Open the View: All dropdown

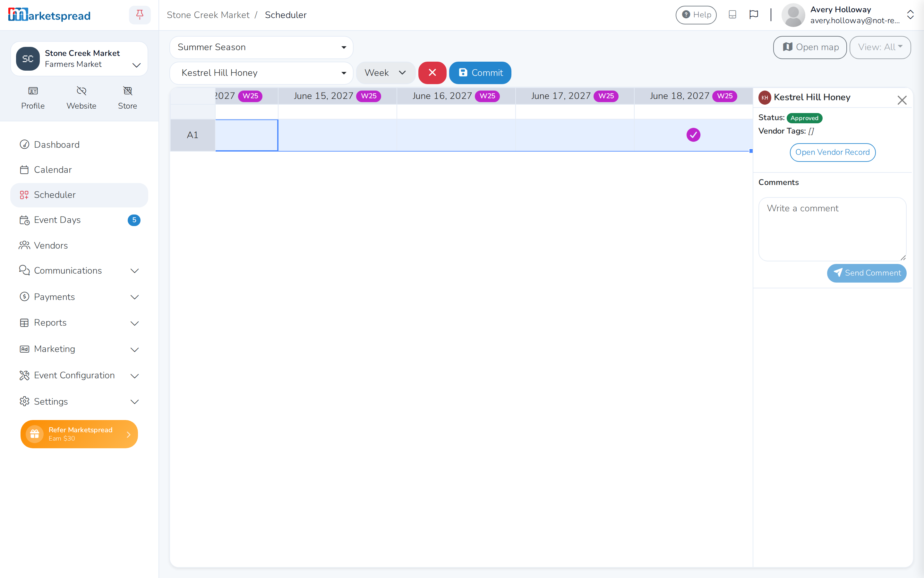tap(880, 48)
